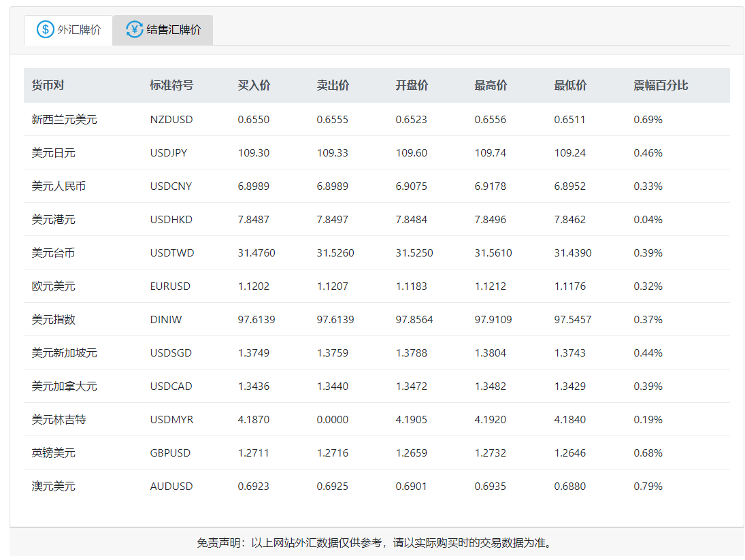745x560 pixels.
Task: Click the USDTWD buy price 31.4760
Action: [256, 252]
